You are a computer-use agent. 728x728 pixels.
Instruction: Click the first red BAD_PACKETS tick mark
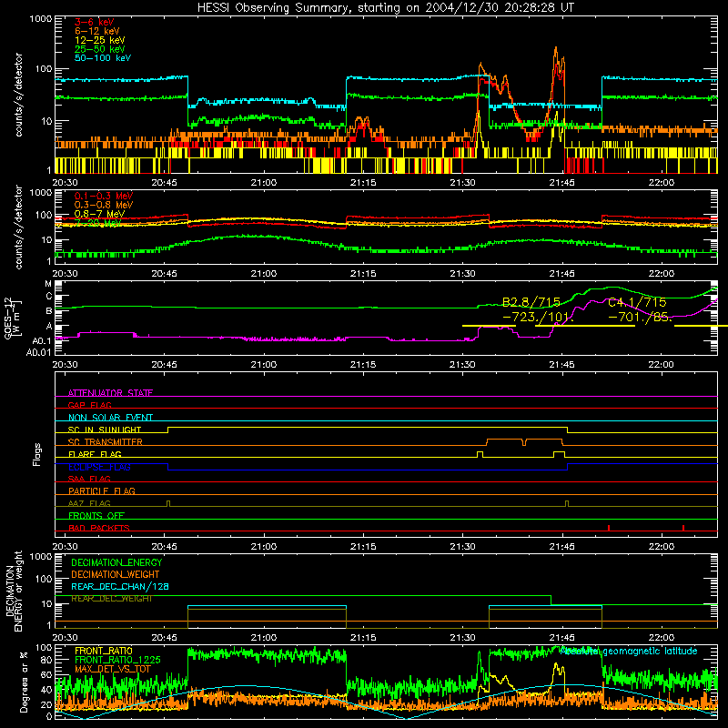(x=608, y=528)
